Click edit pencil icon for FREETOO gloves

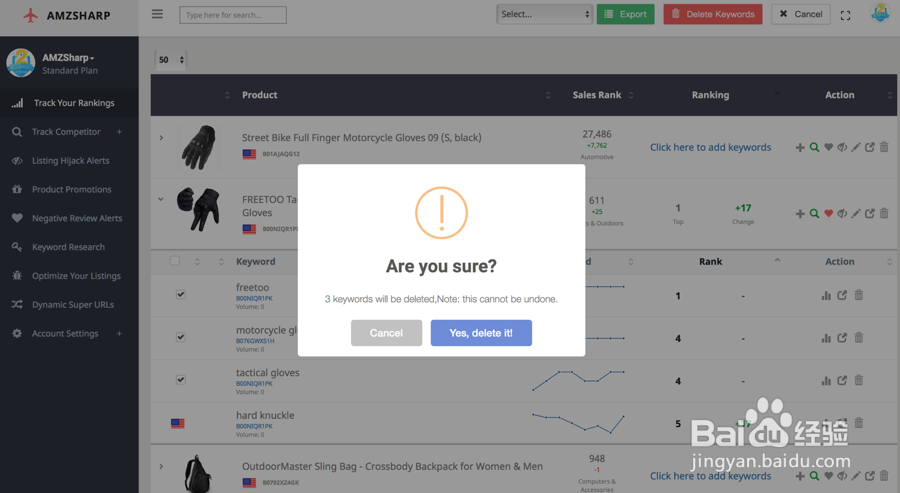[856, 213]
